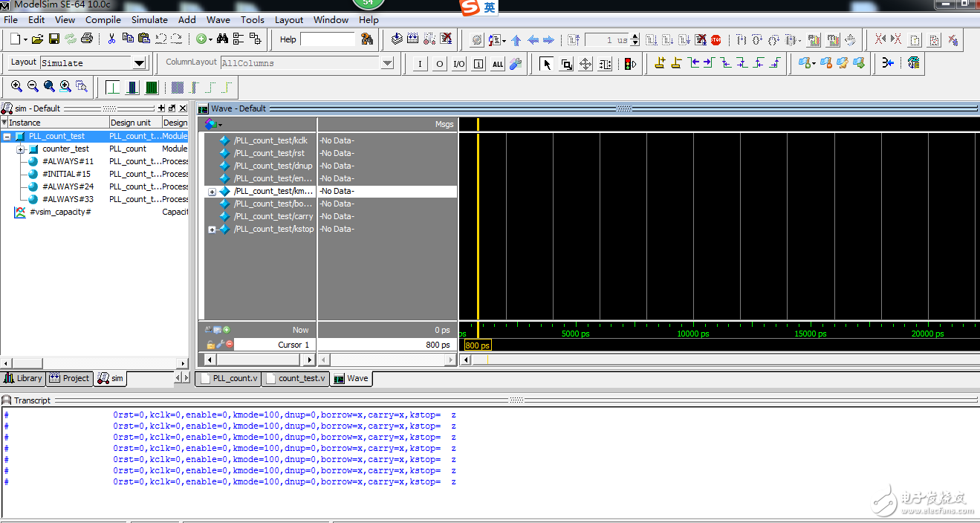Viewport: 980px width, 523px height.
Task: Click the binoculars Find icon
Action: 221,39
